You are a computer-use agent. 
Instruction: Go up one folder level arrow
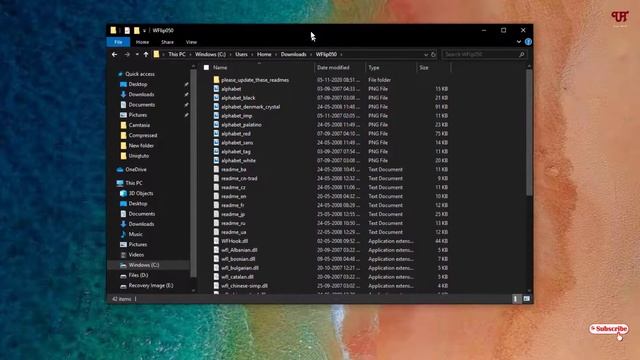[146, 54]
